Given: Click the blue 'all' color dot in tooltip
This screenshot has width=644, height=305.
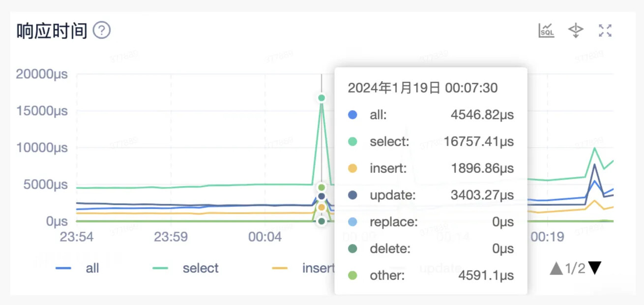Looking at the screenshot, I should click(x=352, y=115).
